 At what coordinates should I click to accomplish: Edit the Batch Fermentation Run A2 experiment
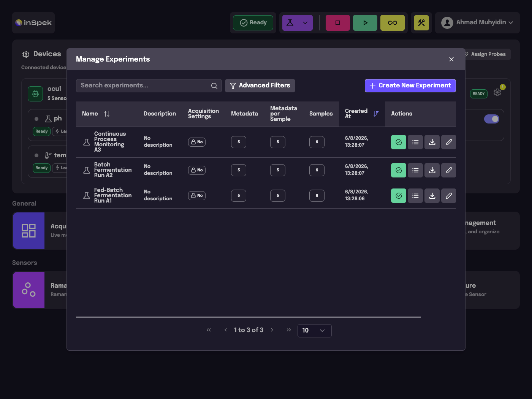(449, 170)
